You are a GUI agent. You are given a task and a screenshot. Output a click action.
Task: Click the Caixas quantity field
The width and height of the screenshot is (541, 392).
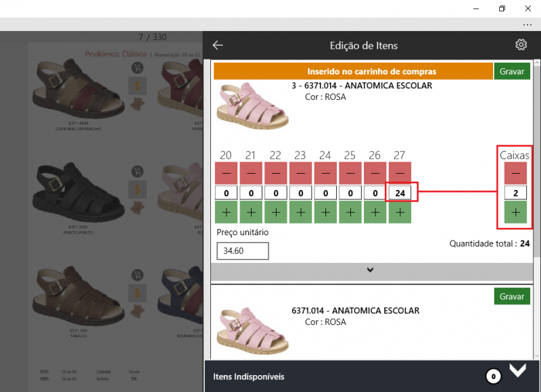click(515, 193)
